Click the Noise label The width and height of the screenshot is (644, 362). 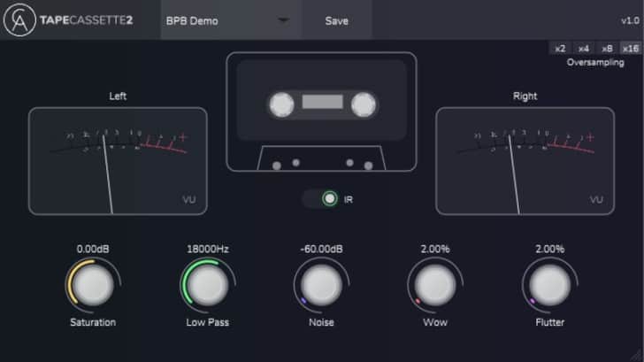(x=321, y=322)
